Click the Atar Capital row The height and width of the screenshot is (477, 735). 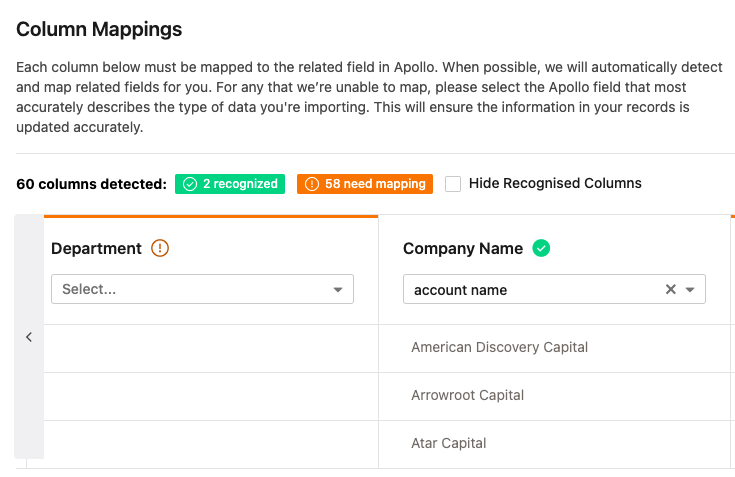(448, 443)
